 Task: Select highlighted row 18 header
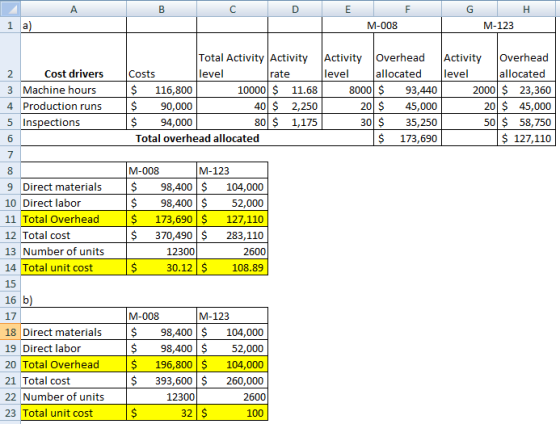click(10, 332)
